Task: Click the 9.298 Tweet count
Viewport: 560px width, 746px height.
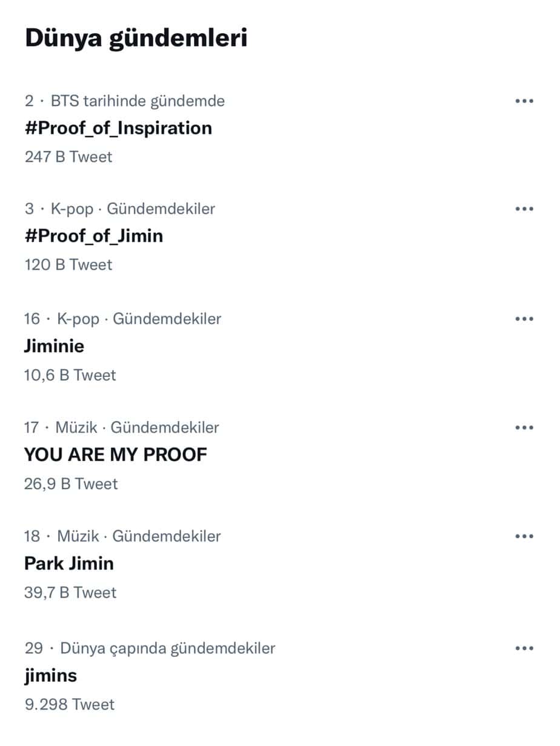Action: tap(69, 704)
